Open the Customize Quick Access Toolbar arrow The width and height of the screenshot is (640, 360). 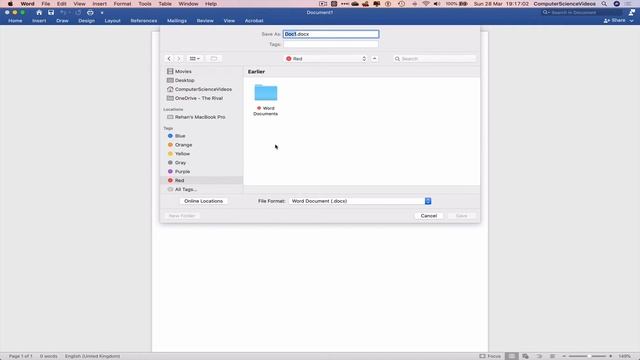[102, 13]
